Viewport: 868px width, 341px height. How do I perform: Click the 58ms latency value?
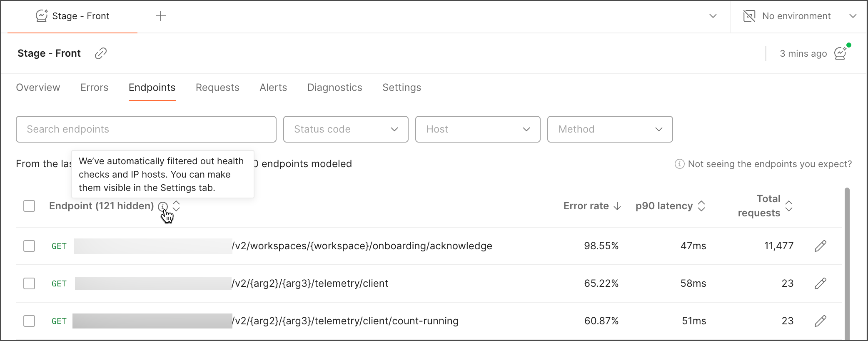(693, 283)
